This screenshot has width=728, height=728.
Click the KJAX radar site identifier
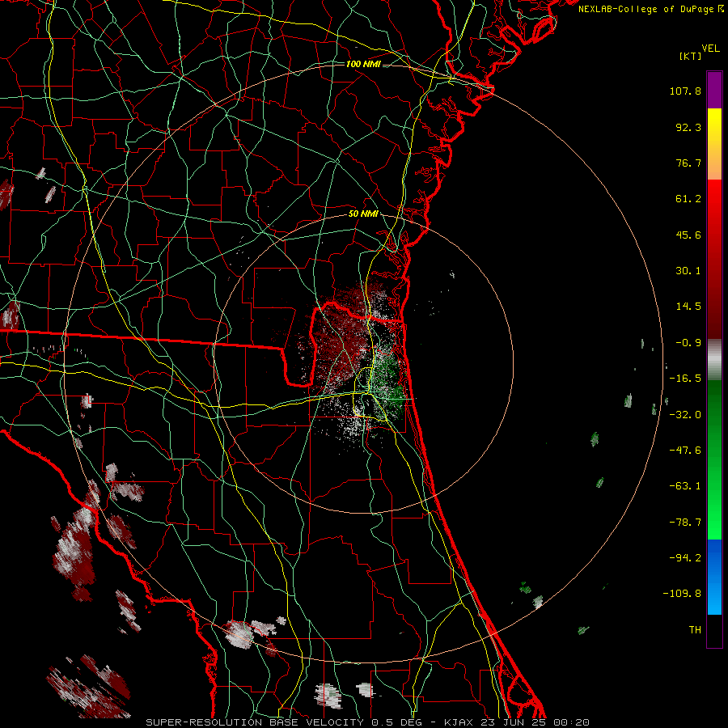click(459, 722)
